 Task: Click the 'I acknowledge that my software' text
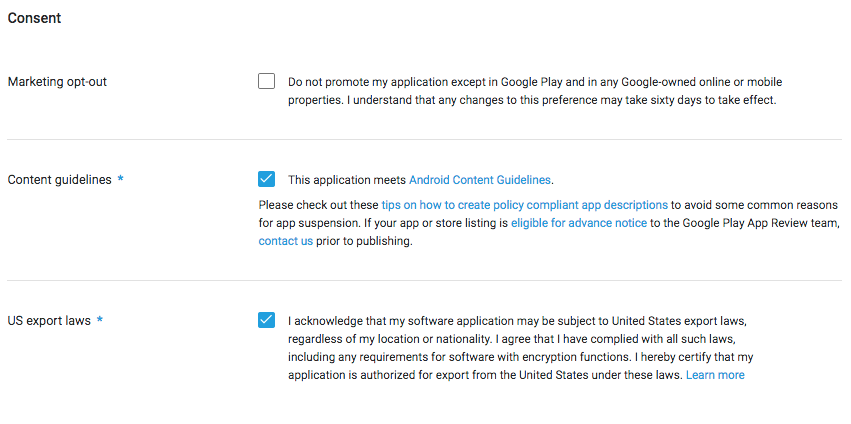click(x=380, y=321)
